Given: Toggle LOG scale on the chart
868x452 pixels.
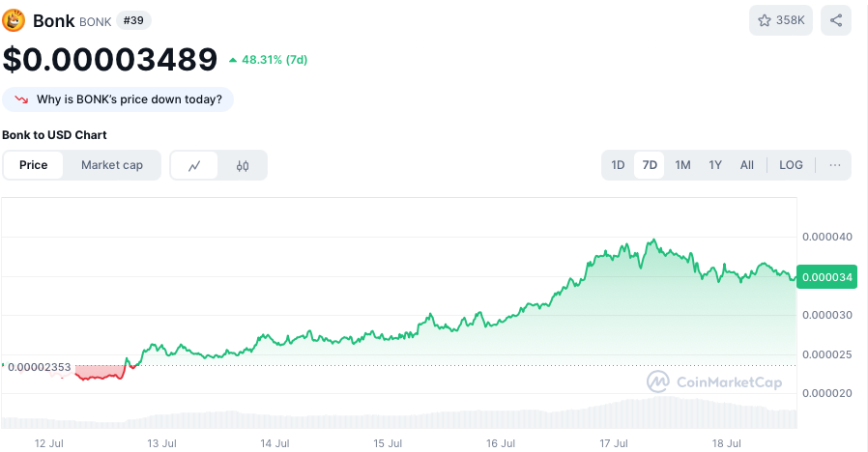Looking at the screenshot, I should (x=791, y=165).
